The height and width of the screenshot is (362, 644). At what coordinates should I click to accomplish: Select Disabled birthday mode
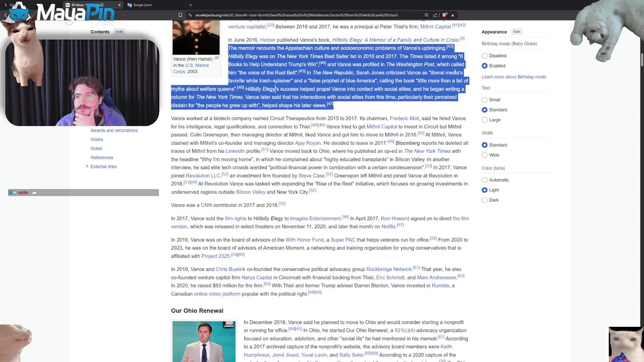coord(485,56)
